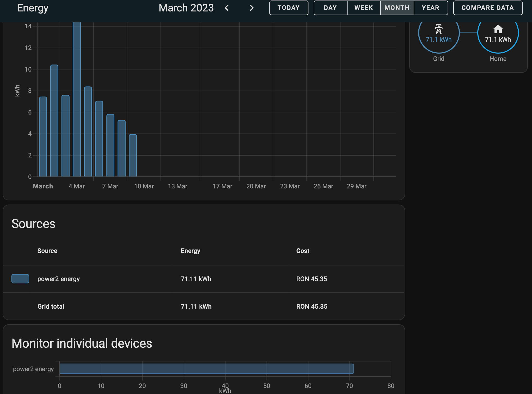Screen dimensions: 532x394
Task: Click the power2 energy source row name
Action: pos(59,279)
